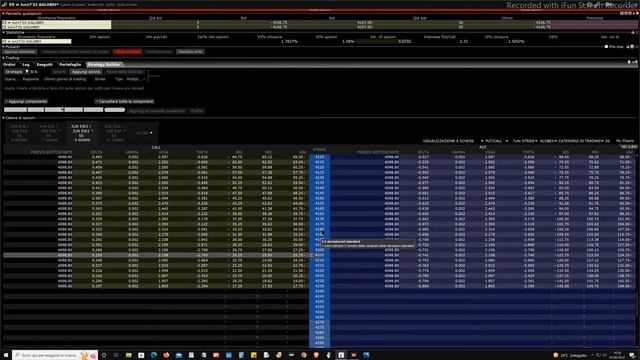
Task: Open the ES Jun17'22 @GLOBEX title dropdown
Action: pos(34,4)
